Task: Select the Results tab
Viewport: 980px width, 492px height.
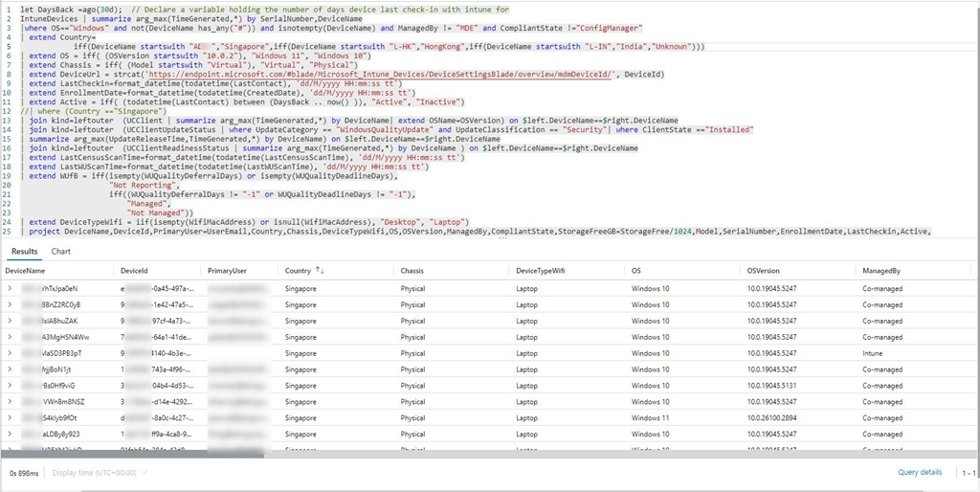Action: pos(24,252)
